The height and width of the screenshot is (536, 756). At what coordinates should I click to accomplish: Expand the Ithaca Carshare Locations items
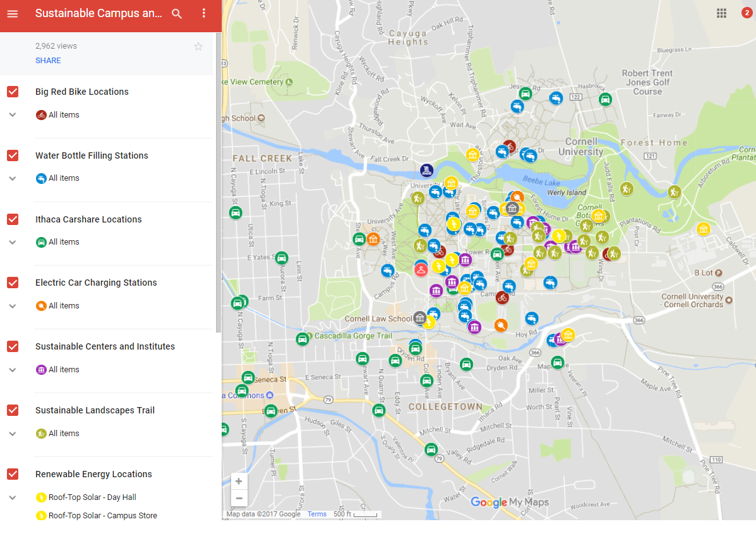[x=13, y=242]
